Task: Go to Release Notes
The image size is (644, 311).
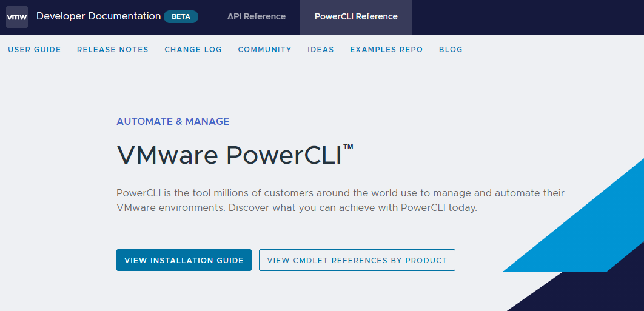Action: 113,50
